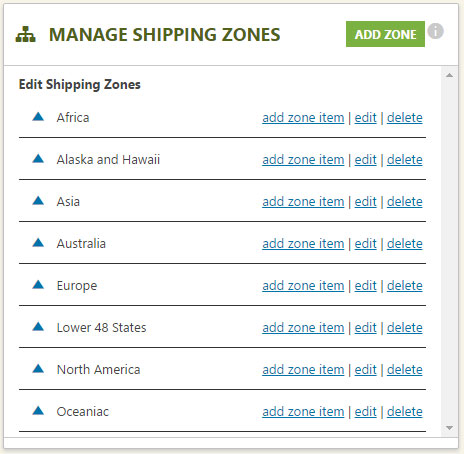Click the info icon beside Add Zone

436,31
